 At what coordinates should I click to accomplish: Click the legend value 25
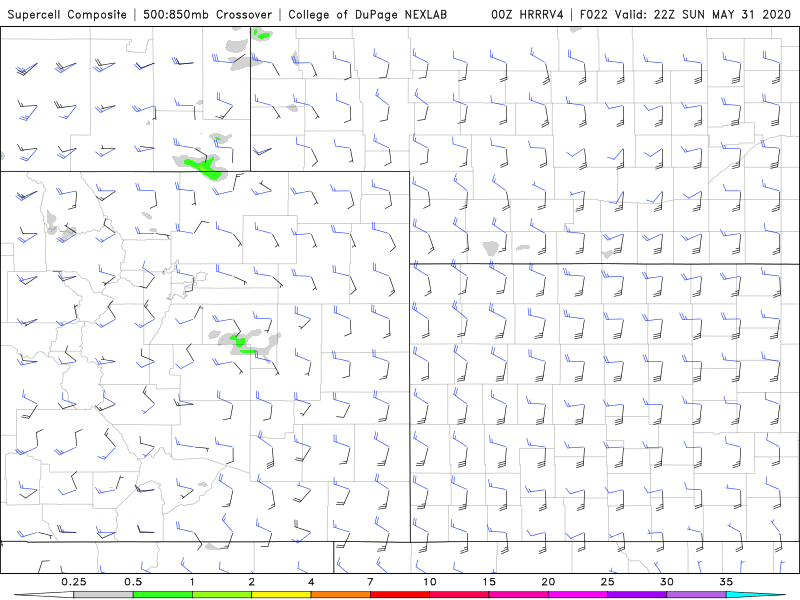(x=607, y=582)
